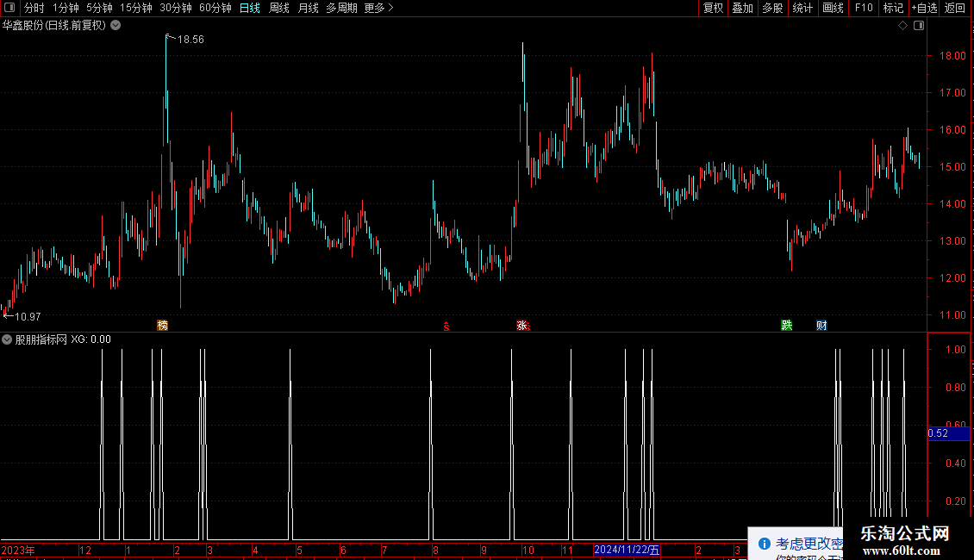Open F10 company information
This screenshot has height=560, width=974.
pyautogui.click(x=864, y=8)
